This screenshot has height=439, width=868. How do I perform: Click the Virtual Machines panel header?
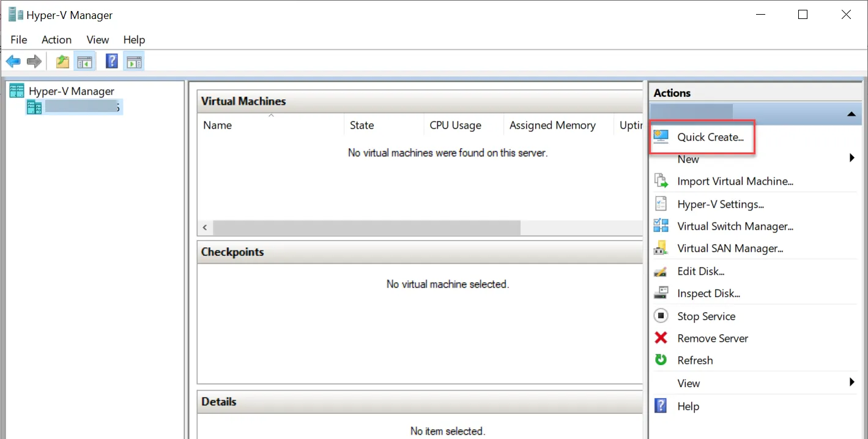[x=420, y=101]
